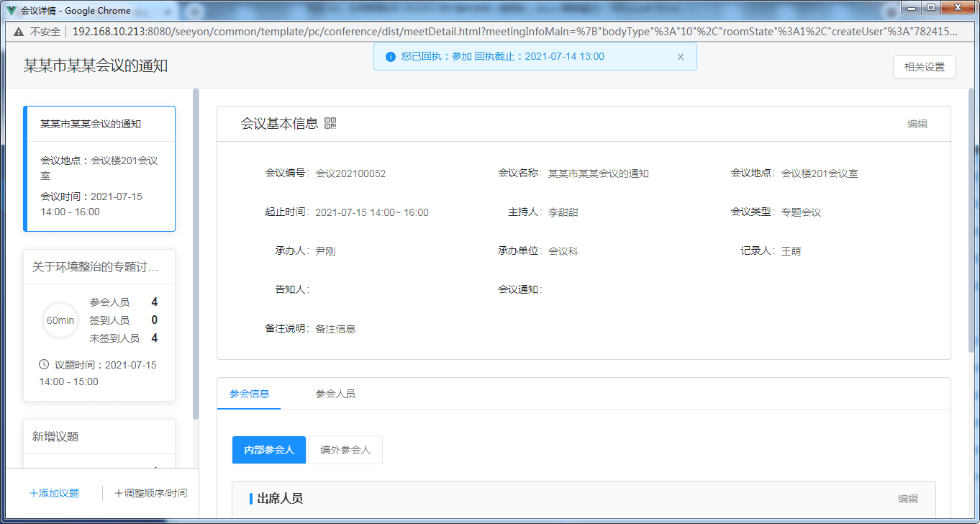Image resolution: width=980 pixels, height=524 pixels.
Task: Click host name 李甜甜
Action: tap(563, 212)
